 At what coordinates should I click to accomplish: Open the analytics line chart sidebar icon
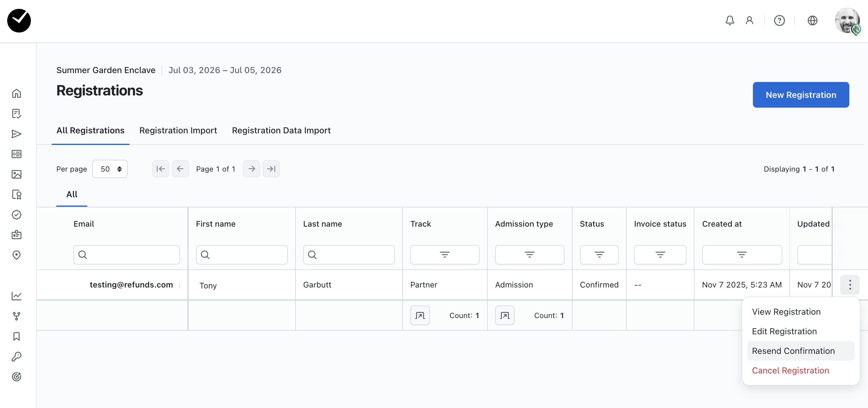click(x=17, y=296)
